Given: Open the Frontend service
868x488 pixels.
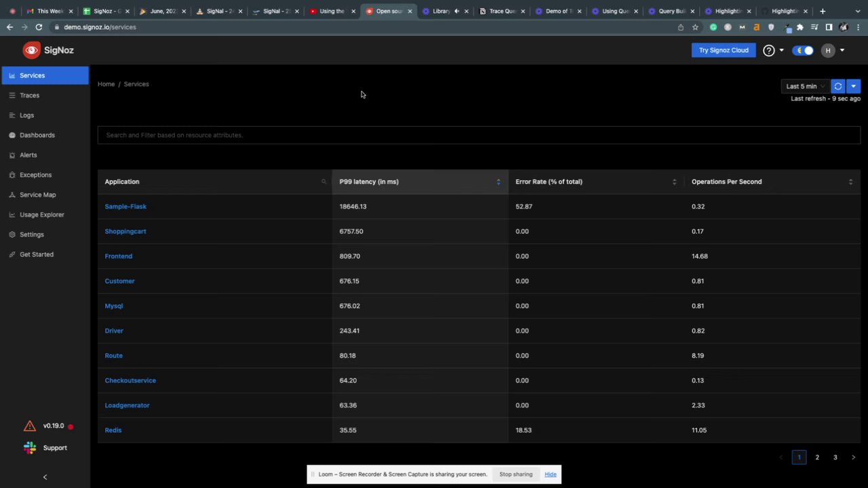Looking at the screenshot, I should tap(119, 256).
